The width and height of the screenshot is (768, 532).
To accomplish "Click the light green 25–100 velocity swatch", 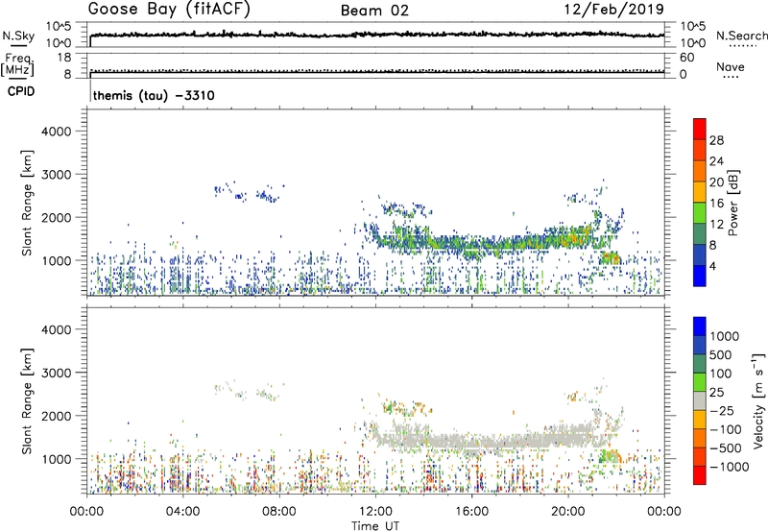I will [x=700, y=382].
